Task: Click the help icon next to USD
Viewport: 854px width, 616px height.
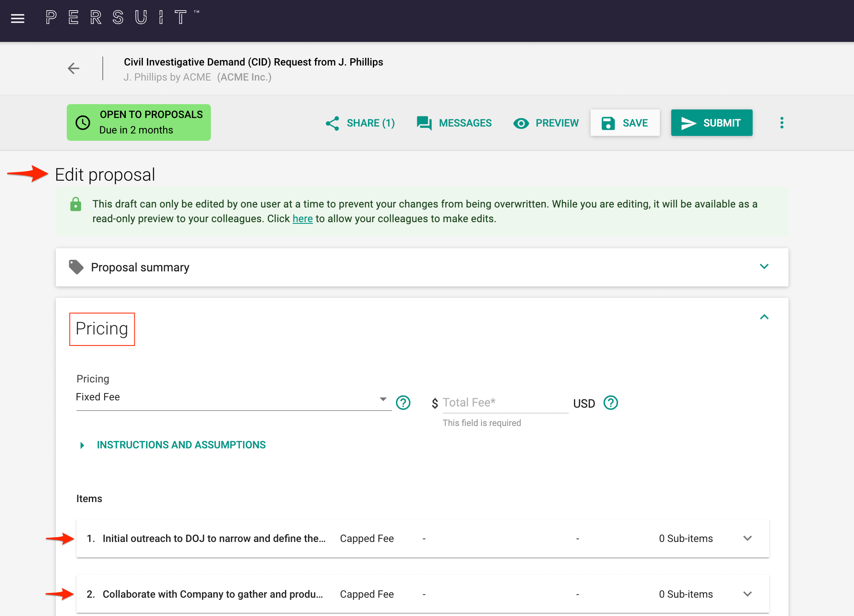Action: [610, 403]
